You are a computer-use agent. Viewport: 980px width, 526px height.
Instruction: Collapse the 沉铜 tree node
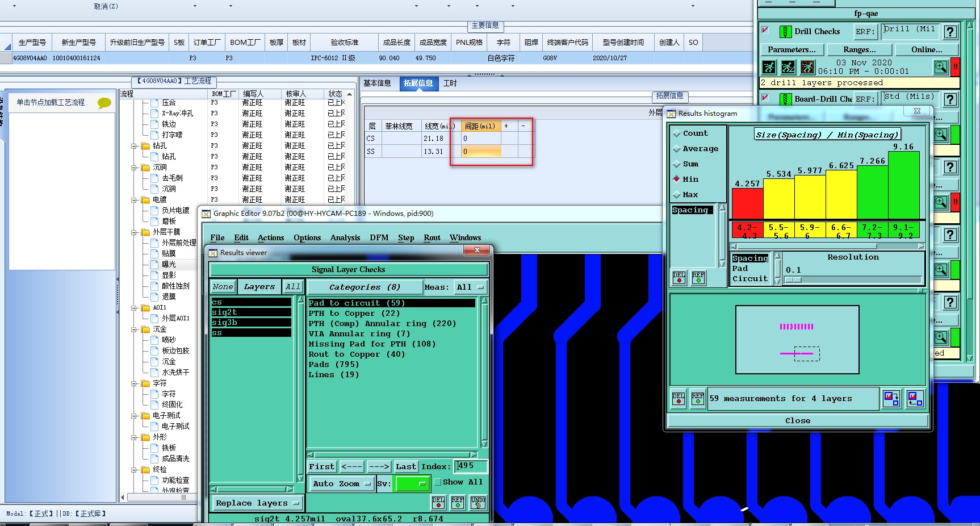pyautogui.click(x=135, y=168)
